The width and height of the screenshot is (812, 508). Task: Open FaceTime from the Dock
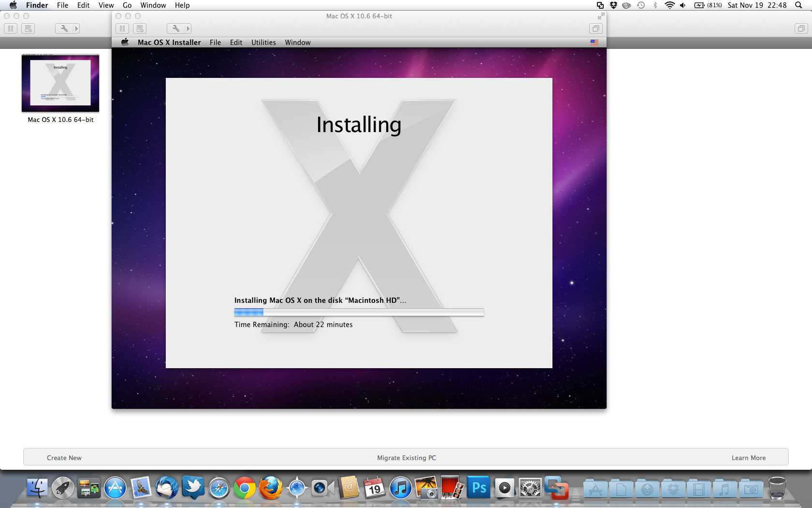click(323, 488)
